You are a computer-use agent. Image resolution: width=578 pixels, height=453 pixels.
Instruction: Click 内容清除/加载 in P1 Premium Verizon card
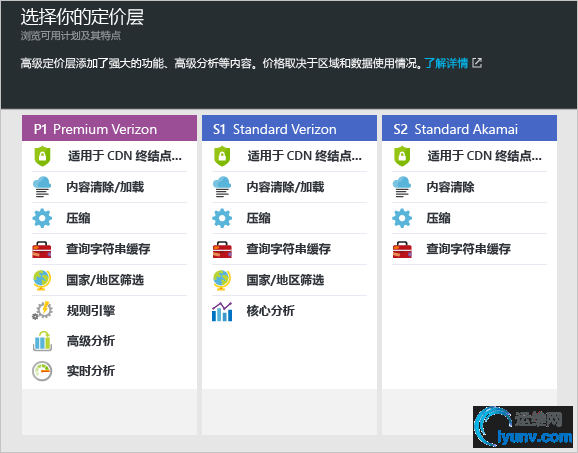[105, 187]
